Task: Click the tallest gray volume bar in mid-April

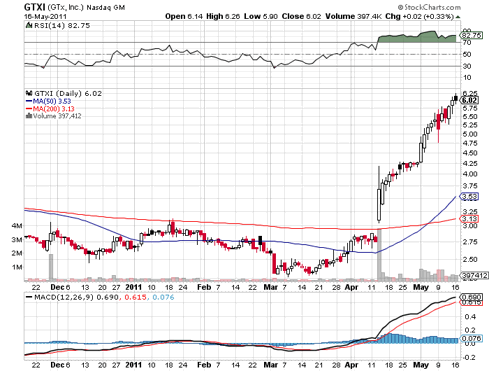Action: (379, 254)
